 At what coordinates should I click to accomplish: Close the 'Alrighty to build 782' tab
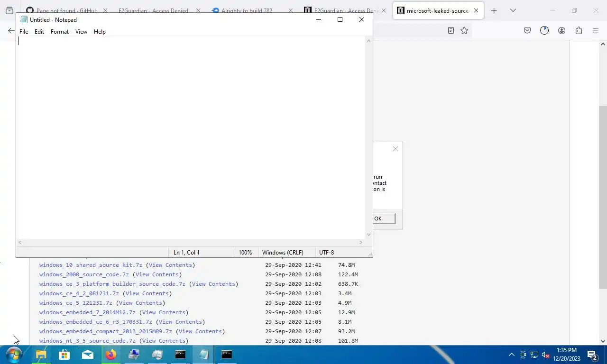click(x=291, y=10)
